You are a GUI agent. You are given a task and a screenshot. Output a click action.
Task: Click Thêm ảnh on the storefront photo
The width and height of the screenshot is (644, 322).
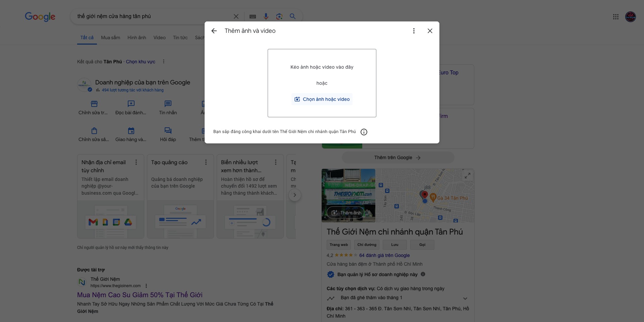(346, 213)
